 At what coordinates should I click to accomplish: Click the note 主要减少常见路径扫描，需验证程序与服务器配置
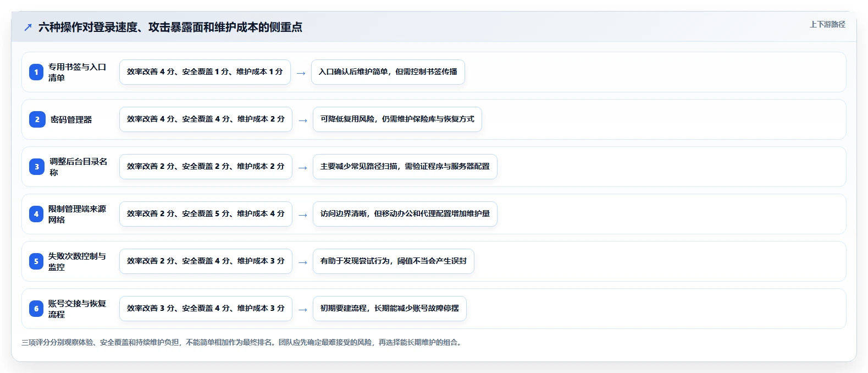[405, 167]
